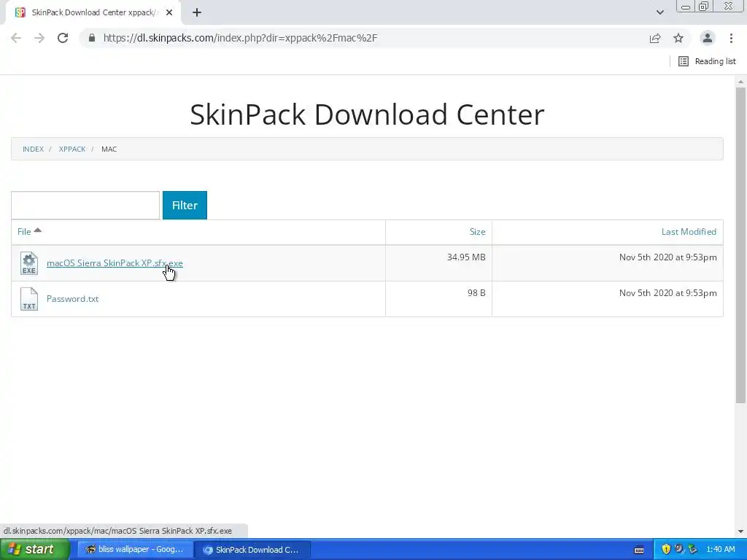
Task: Restore down the Chrome window
Action: point(704,6)
